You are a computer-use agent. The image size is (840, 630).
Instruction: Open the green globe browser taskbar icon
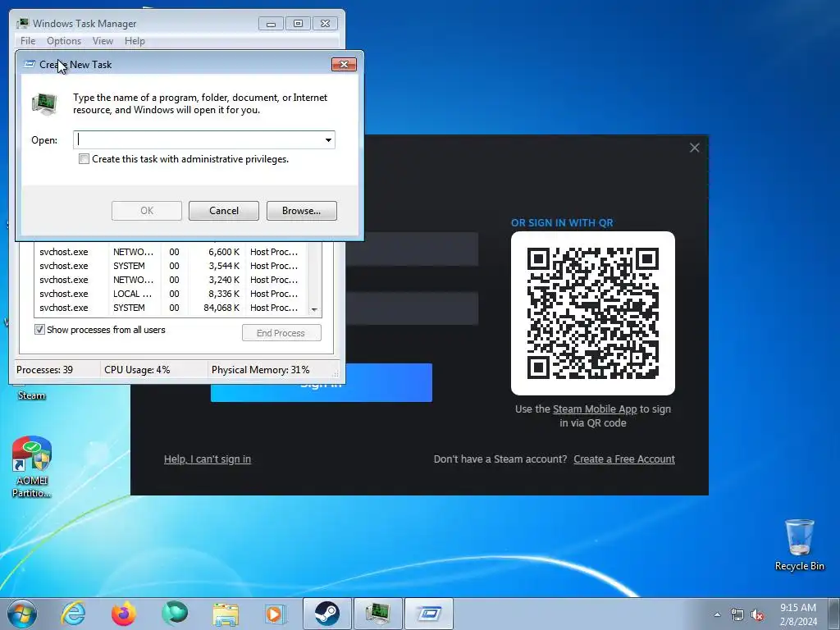[x=175, y=614]
